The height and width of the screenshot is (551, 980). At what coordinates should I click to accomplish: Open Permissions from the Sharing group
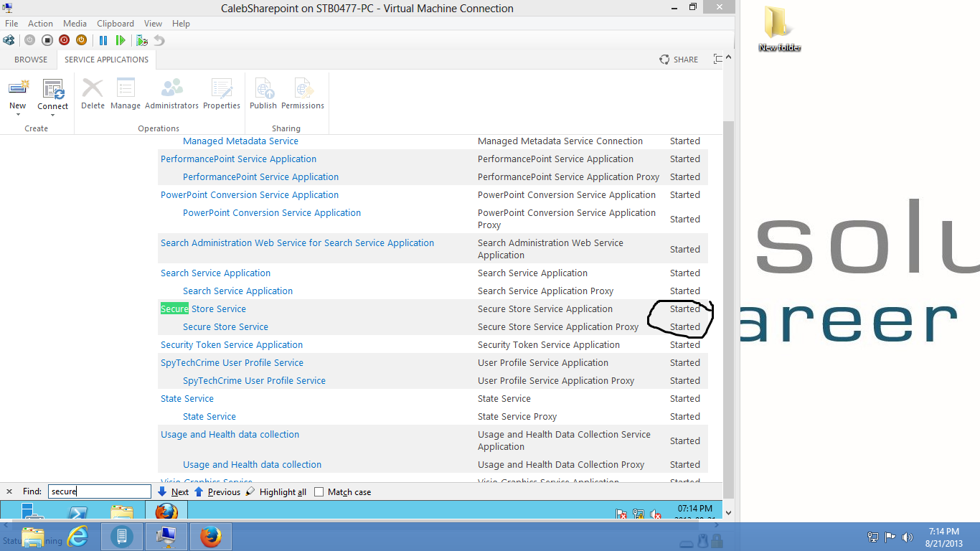click(x=303, y=94)
